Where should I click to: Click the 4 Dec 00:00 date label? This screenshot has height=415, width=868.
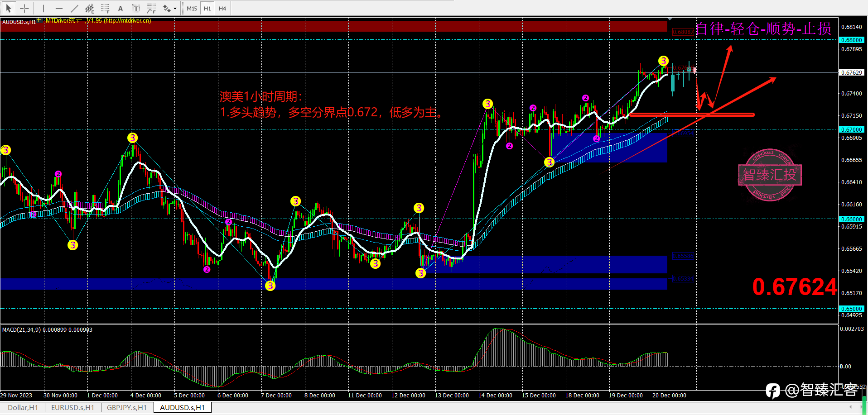(146, 395)
